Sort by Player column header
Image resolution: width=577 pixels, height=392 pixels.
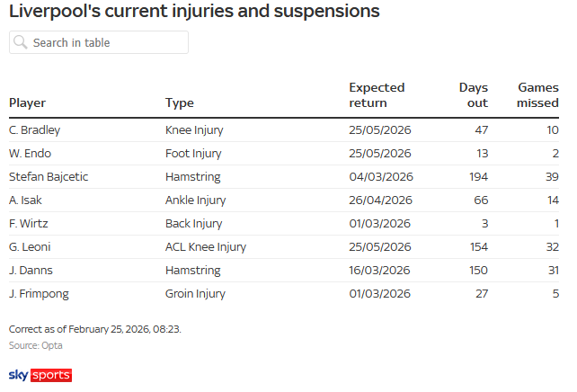(27, 102)
